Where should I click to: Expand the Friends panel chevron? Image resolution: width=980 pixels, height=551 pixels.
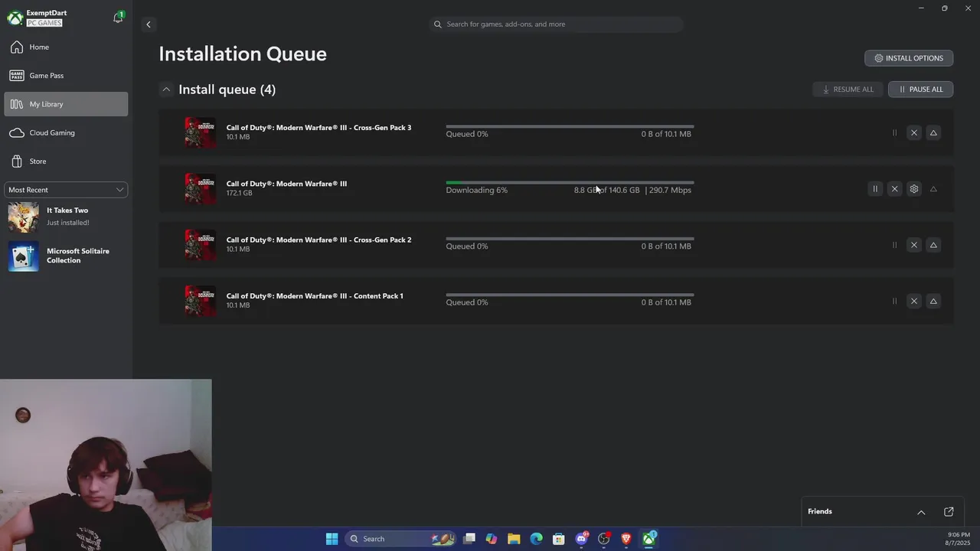pos(921,512)
